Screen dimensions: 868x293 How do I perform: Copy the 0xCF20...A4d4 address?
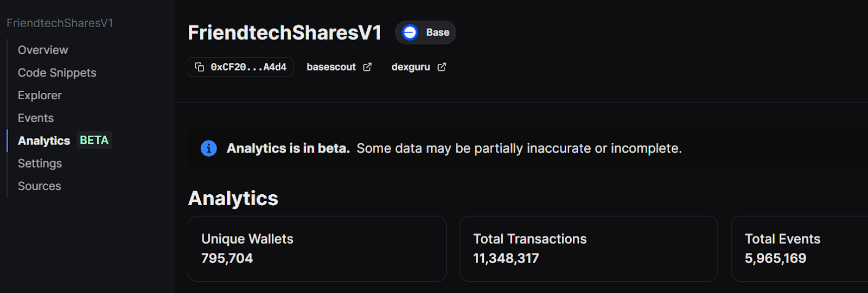click(x=248, y=67)
